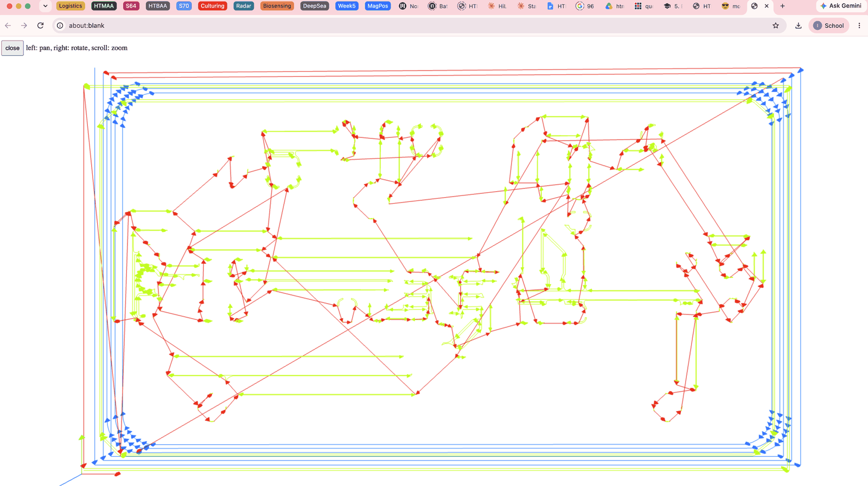Switch to the sunglasses emoji 'mo' tab
The width and height of the screenshot is (868, 486).
[x=731, y=6]
